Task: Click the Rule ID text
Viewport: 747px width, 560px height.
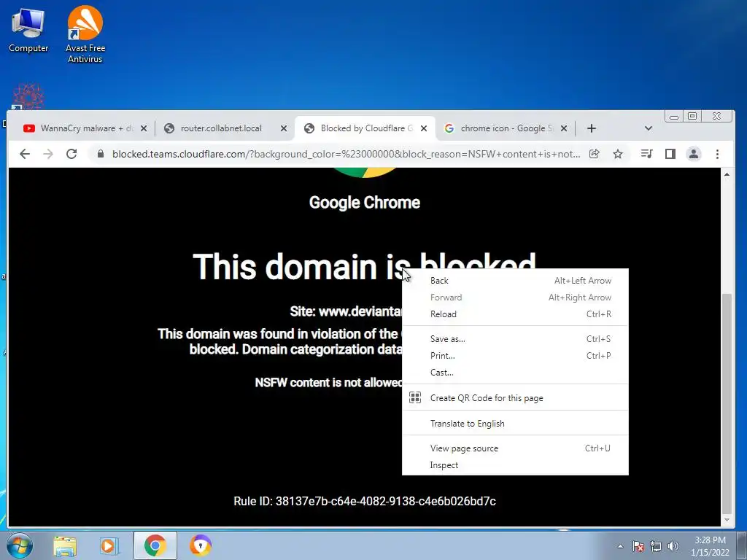Action: (365, 501)
